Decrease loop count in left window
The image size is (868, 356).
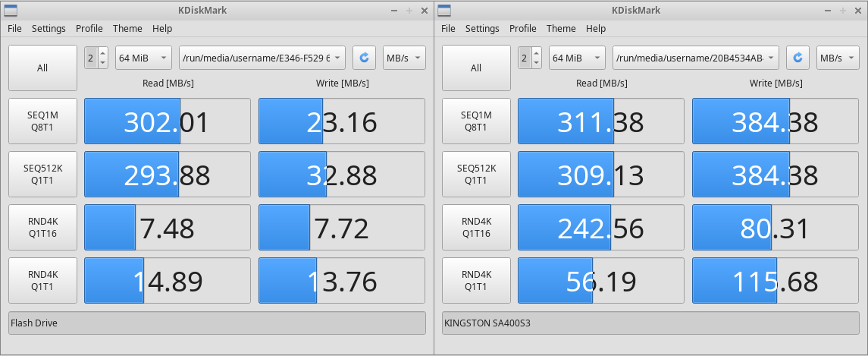pos(102,63)
